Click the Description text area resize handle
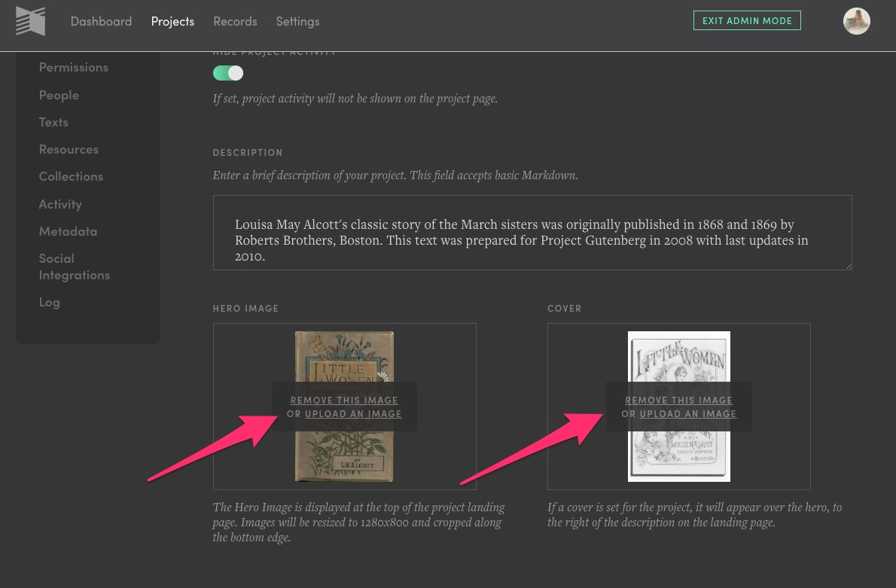The height and width of the screenshot is (588, 896). point(848,266)
